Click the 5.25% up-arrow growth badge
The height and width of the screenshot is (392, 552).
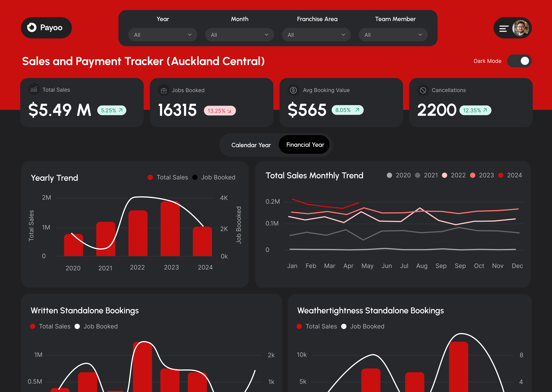click(x=112, y=110)
